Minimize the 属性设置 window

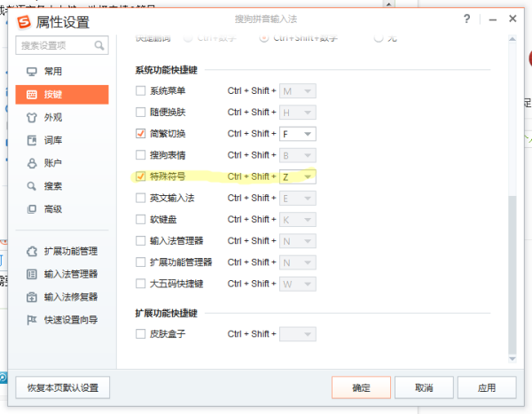493,20
